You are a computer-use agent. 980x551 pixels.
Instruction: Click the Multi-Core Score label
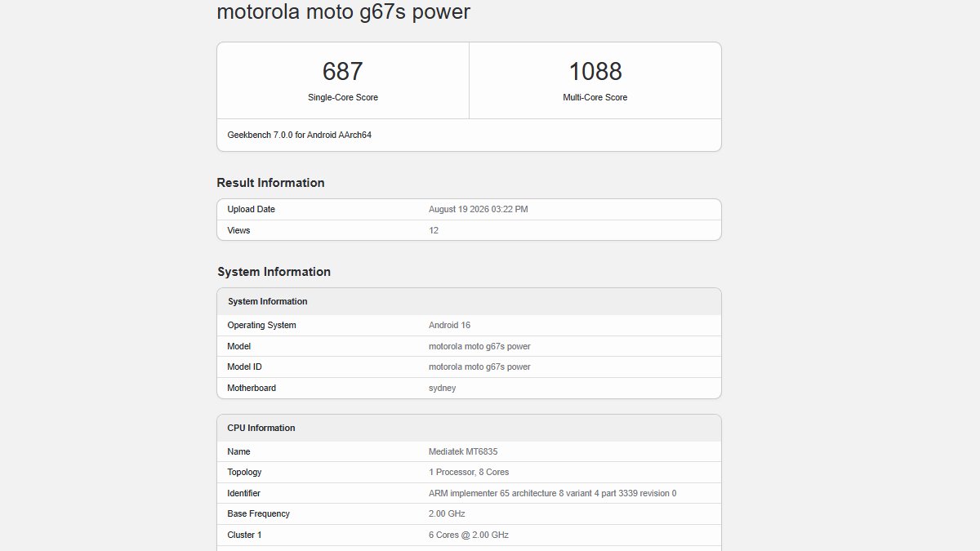point(595,97)
